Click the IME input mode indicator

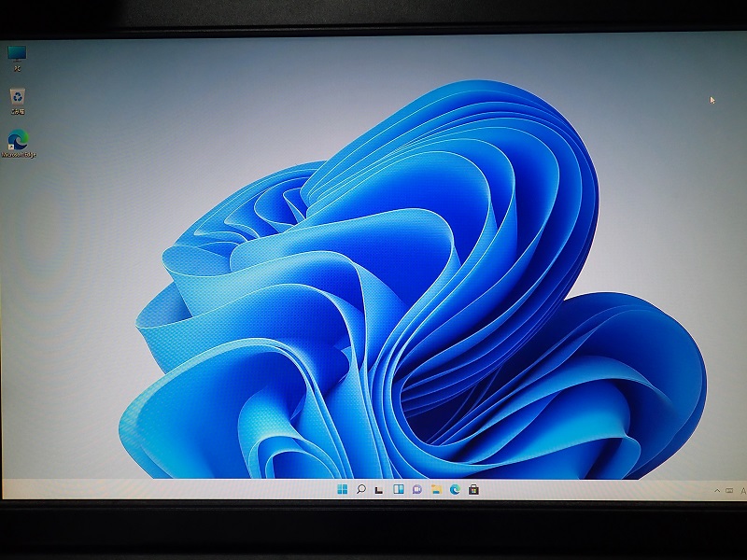point(742,491)
